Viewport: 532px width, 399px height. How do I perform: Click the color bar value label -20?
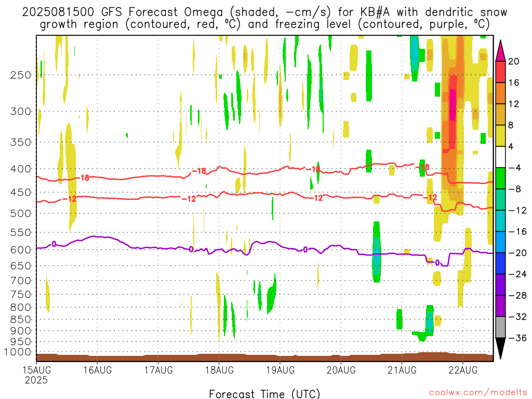point(517,253)
